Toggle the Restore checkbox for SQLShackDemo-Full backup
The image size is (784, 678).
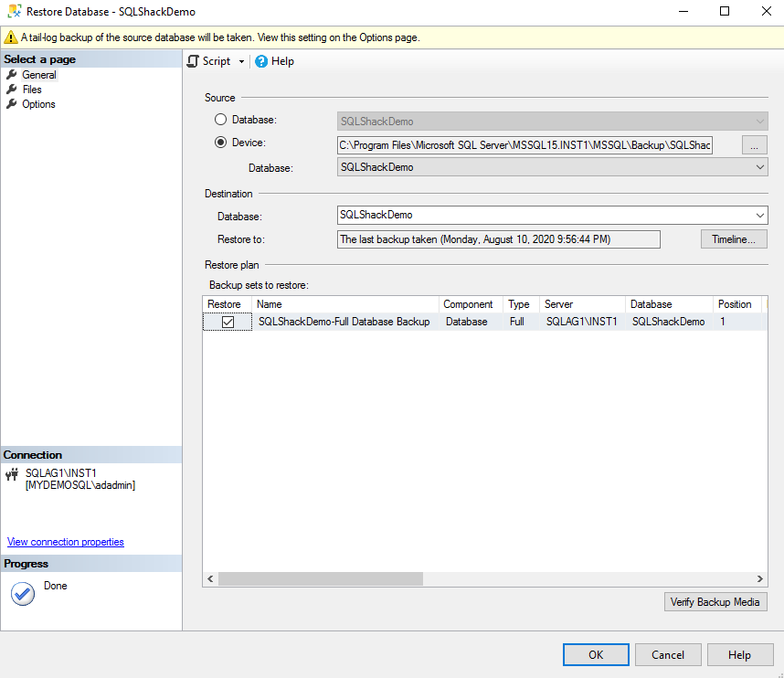point(227,322)
